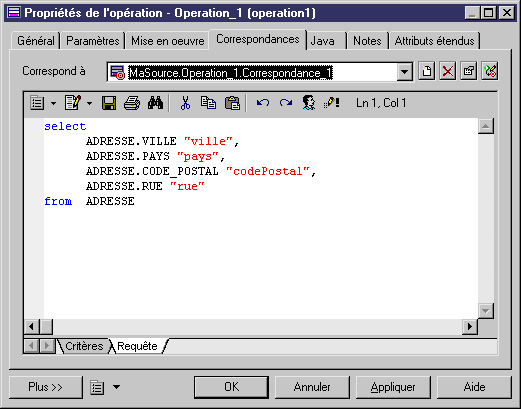Screen dimensions: 521x409
Task: Delete the correspondance with the red X icon
Action: [448, 71]
